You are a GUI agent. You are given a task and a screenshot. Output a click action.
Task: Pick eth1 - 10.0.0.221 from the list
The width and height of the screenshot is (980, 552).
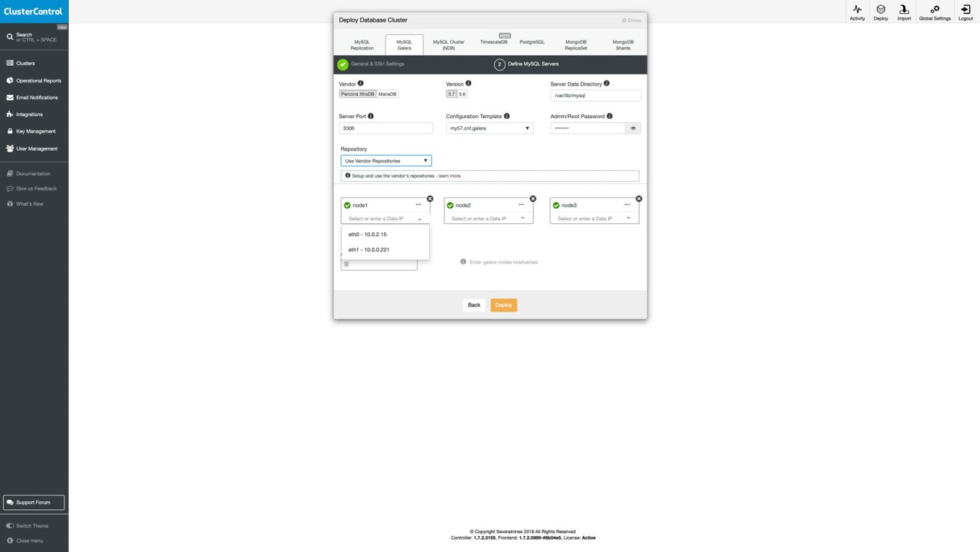367,249
